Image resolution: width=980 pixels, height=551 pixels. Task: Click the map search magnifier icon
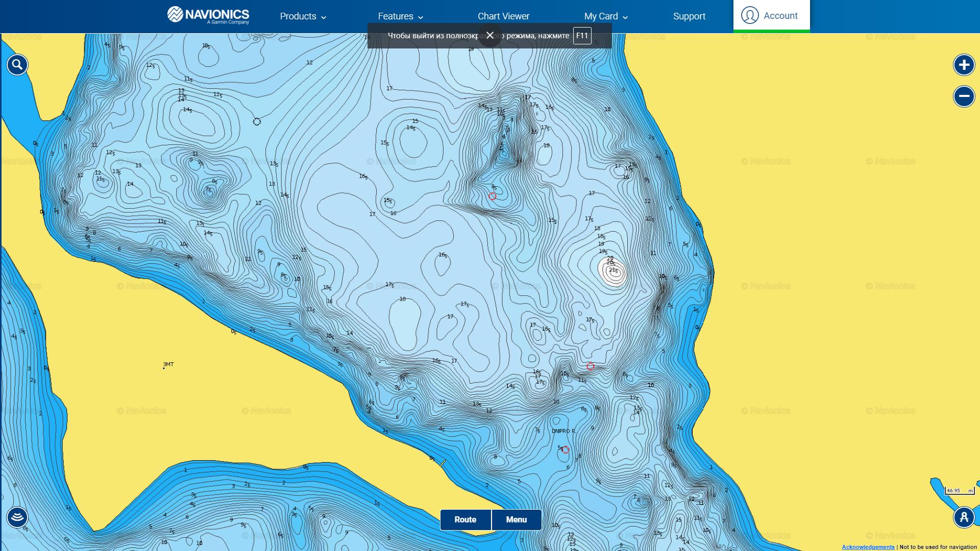coord(17,65)
